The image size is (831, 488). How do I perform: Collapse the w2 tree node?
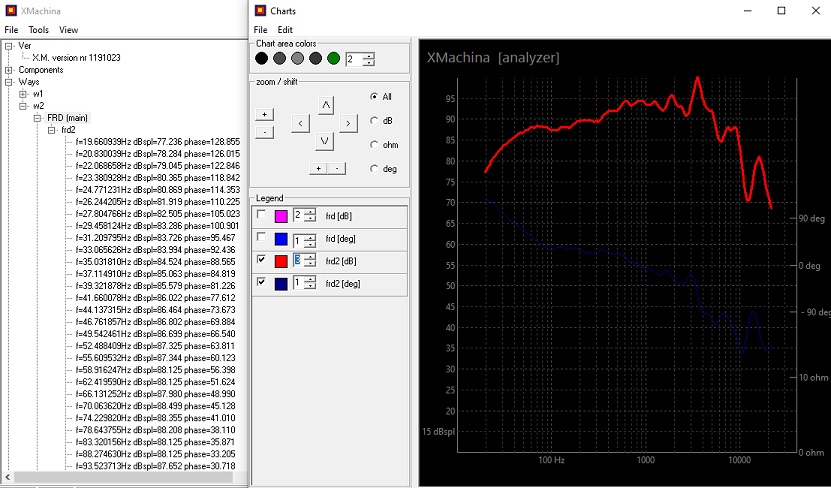click(23, 106)
